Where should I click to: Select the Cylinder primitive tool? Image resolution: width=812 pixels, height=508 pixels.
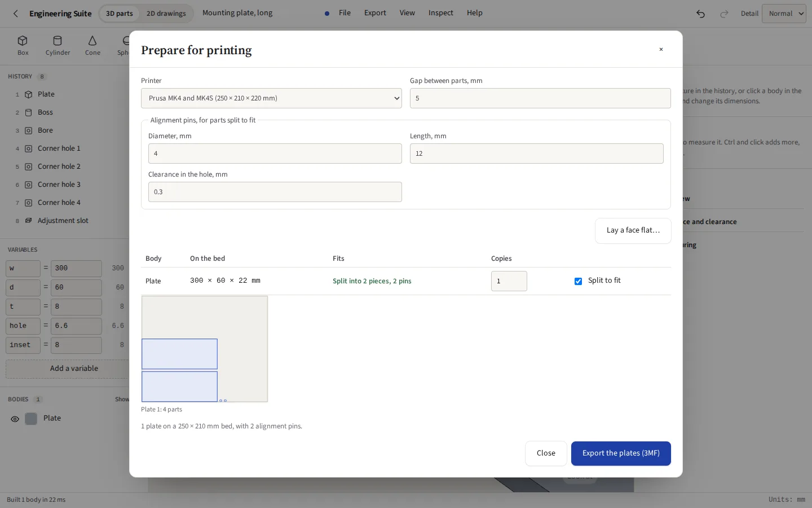tap(58, 46)
